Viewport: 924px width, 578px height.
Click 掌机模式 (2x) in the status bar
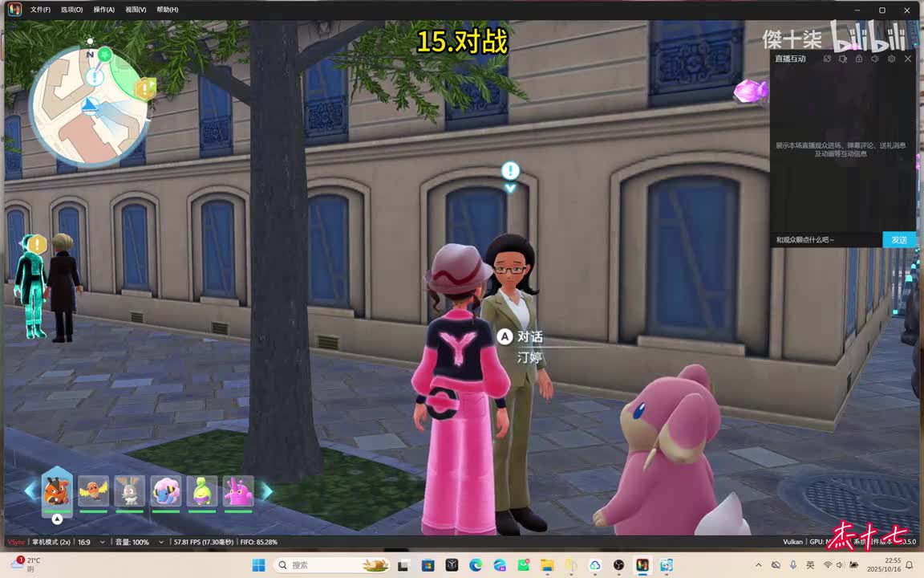pos(51,542)
